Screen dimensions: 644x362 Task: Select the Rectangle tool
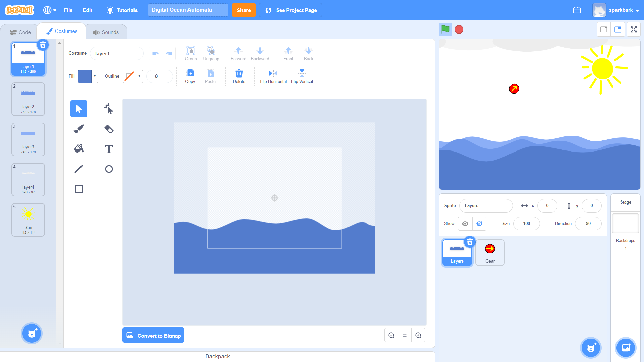click(79, 189)
